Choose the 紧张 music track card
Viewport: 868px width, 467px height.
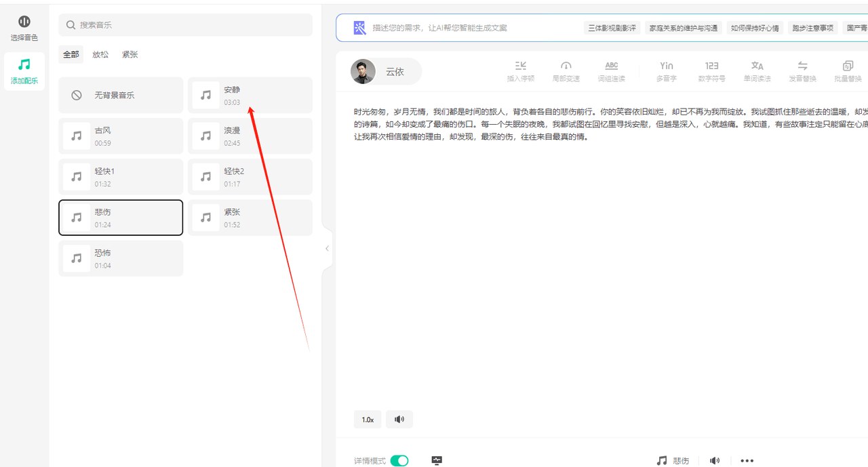[250, 218]
